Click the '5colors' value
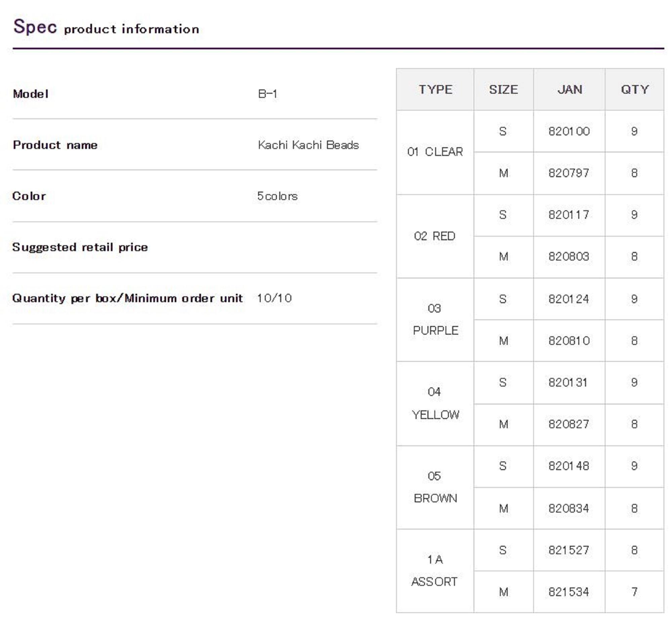Screen dimensions: 672x619 click(x=278, y=196)
